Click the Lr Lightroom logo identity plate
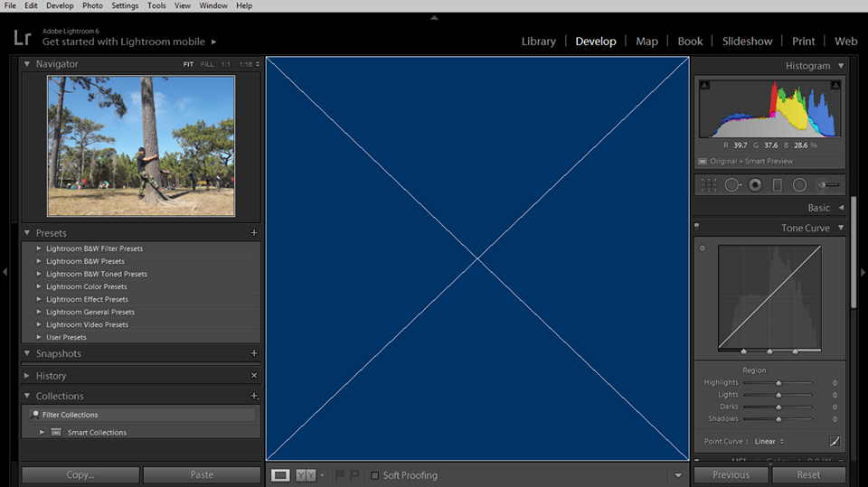The height and width of the screenshot is (487, 868). tap(22, 38)
